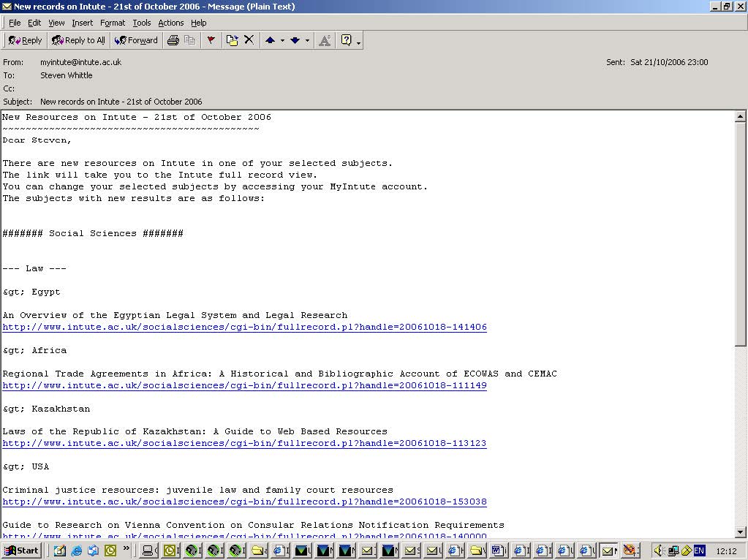Open the Previous Item dropdown arrow

tap(282, 41)
